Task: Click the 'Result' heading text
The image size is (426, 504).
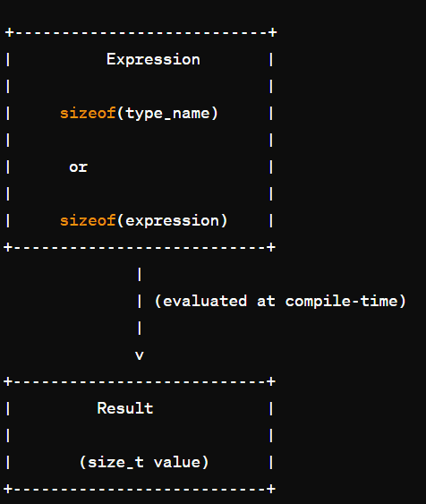Action: click(125, 408)
